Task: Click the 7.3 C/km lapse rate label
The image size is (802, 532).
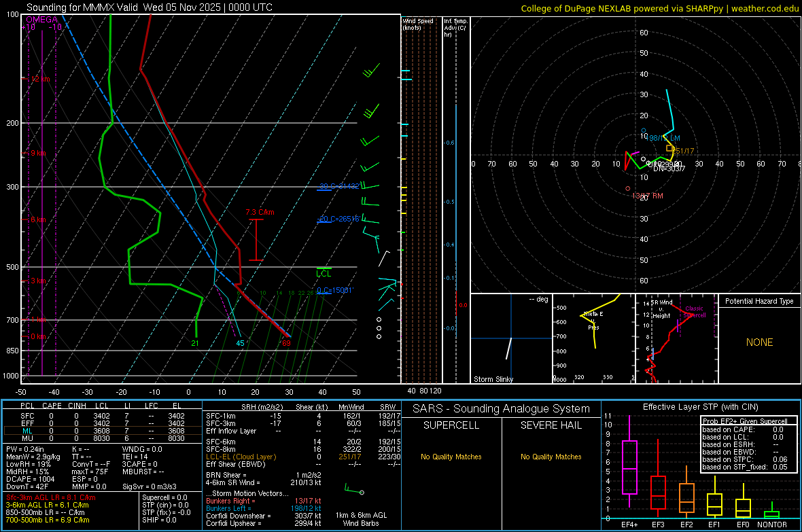Action: pyautogui.click(x=260, y=212)
